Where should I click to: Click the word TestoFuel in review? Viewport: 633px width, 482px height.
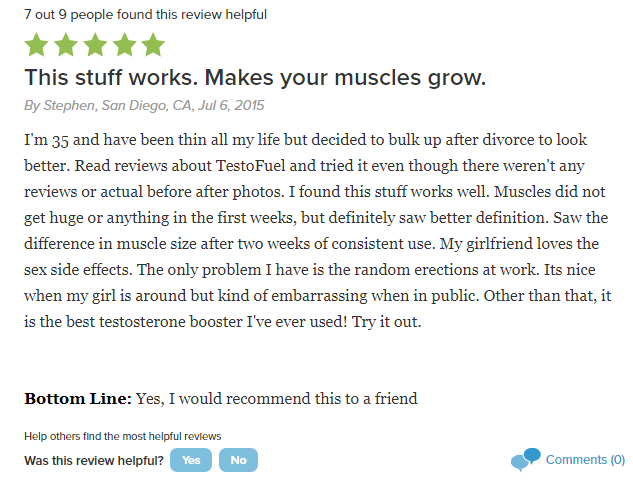click(250, 166)
